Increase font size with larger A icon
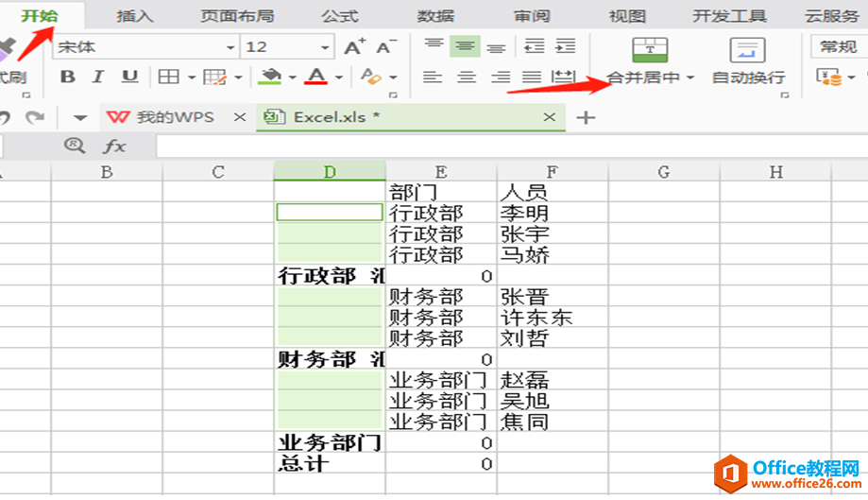Viewport: 868px width, 500px height. 355,47
